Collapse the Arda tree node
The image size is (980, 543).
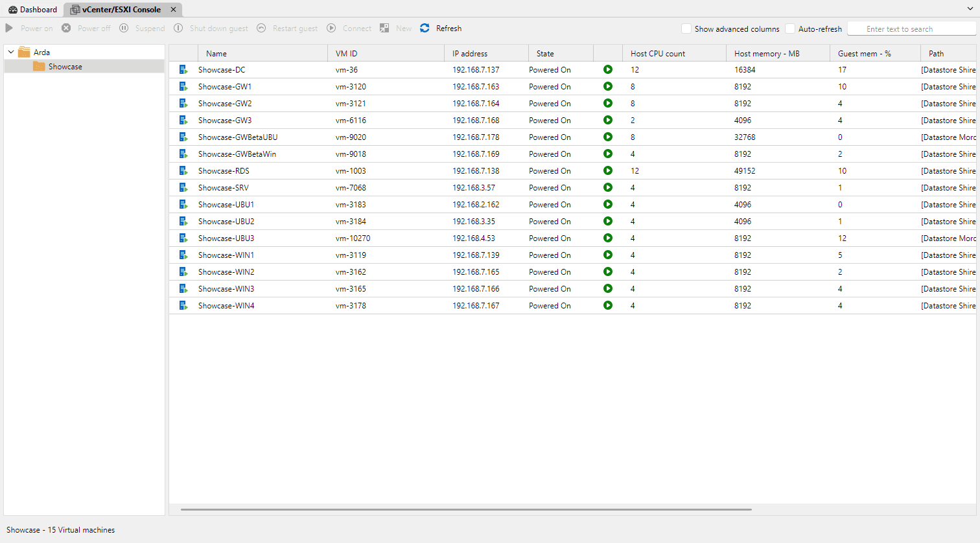10,51
